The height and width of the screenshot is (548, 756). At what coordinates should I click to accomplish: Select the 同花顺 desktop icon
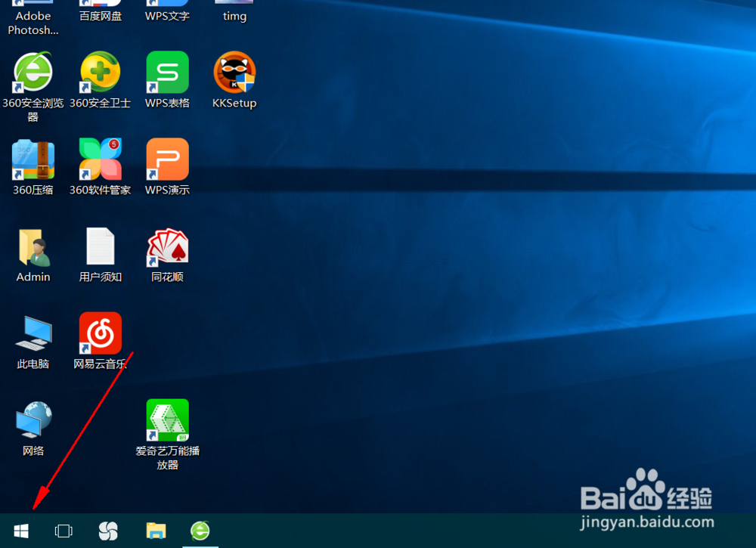(x=167, y=247)
